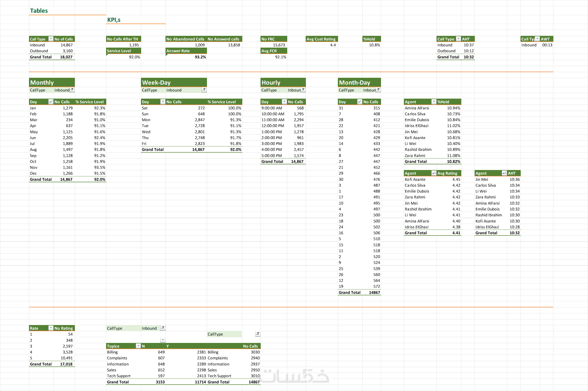Expand the Rate column dropdown
The height and width of the screenshot is (391, 588).
click(x=51, y=328)
